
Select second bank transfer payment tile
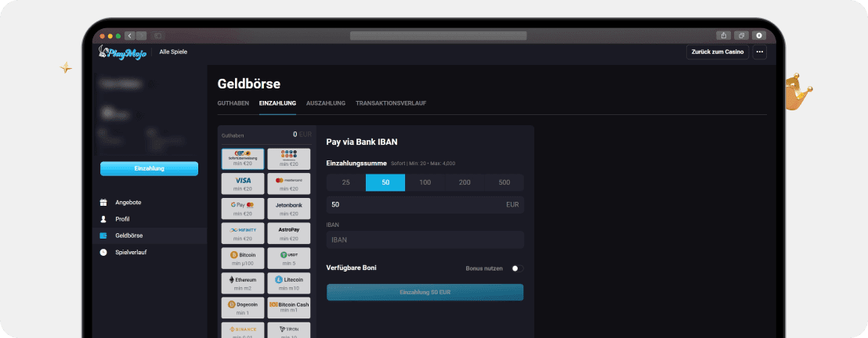click(289, 159)
